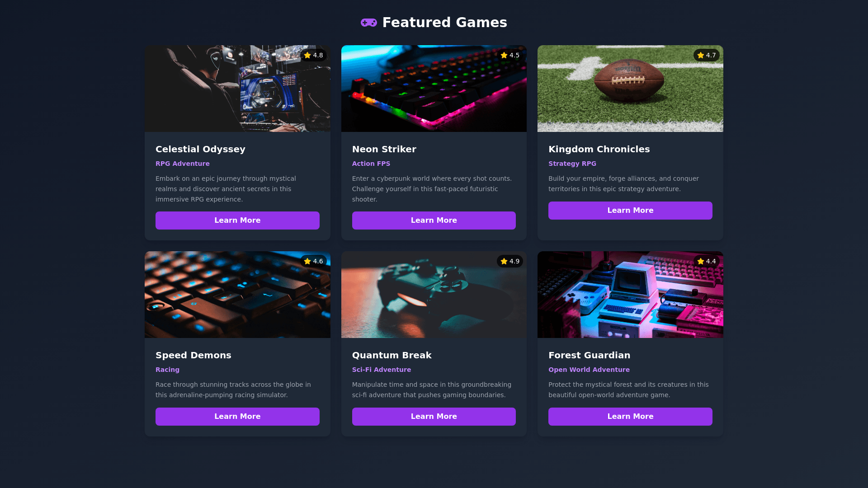Click the 4.5 star badge on Neon Striker
The image size is (868, 488).
[510, 55]
